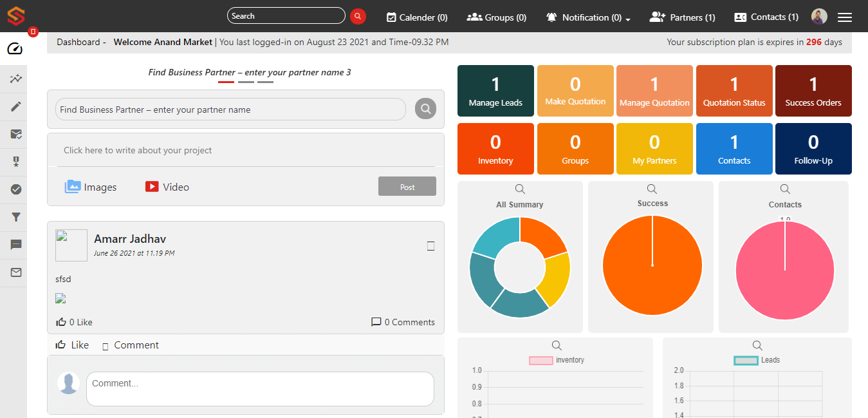Click the chat message icon in sidebar
Screen dimensions: 868x418
point(16,245)
